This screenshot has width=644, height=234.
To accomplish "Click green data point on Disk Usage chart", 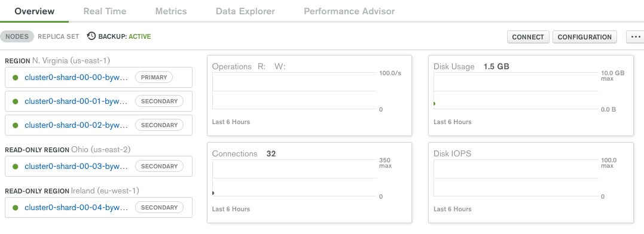I will click(434, 104).
